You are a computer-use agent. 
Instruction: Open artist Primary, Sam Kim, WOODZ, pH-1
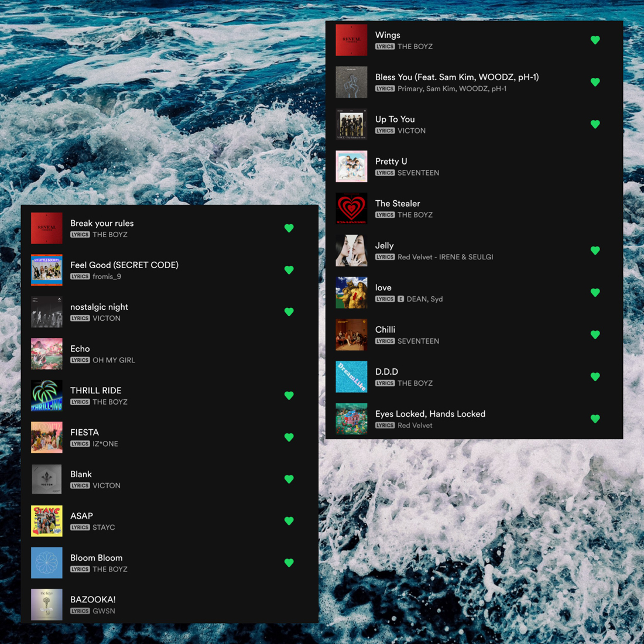452,89
